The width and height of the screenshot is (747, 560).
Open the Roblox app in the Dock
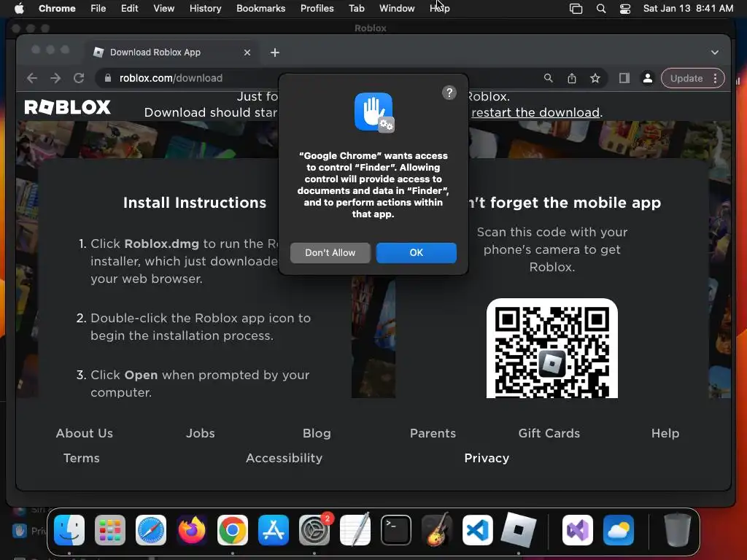(x=519, y=530)
